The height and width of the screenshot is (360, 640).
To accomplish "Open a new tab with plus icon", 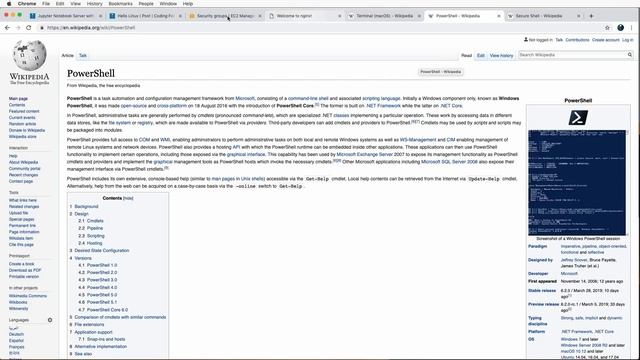I will [591, 16].
